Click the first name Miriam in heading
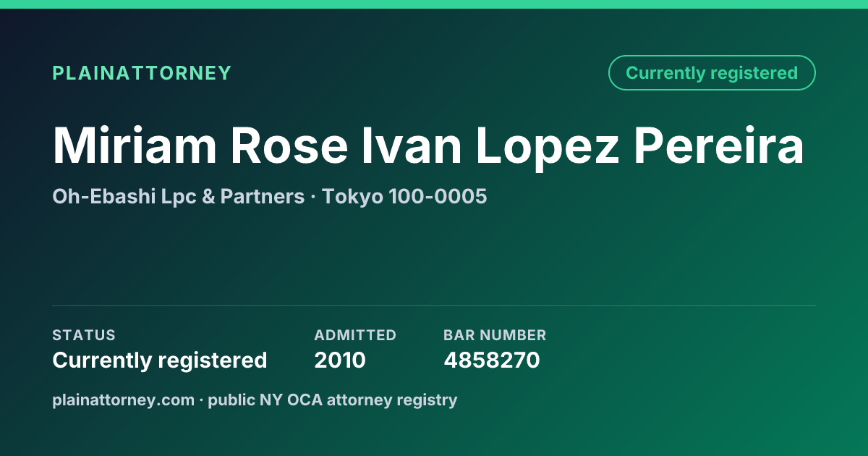868x456 pixels. pyautogui.click(x=135, y=145)
